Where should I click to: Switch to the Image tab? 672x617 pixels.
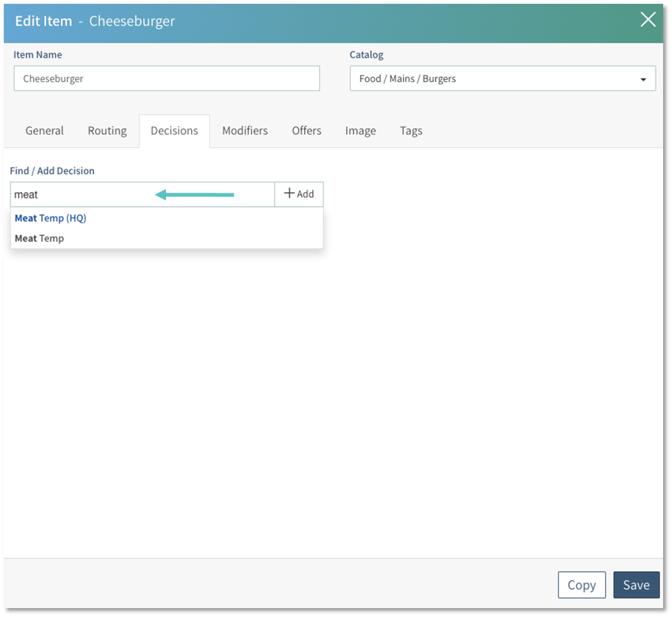tap(360, 130)
